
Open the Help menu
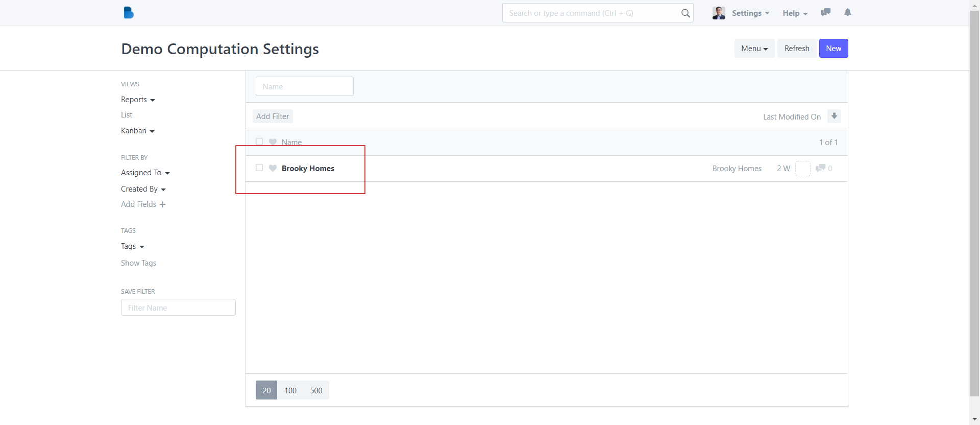(x=795, y=13)
